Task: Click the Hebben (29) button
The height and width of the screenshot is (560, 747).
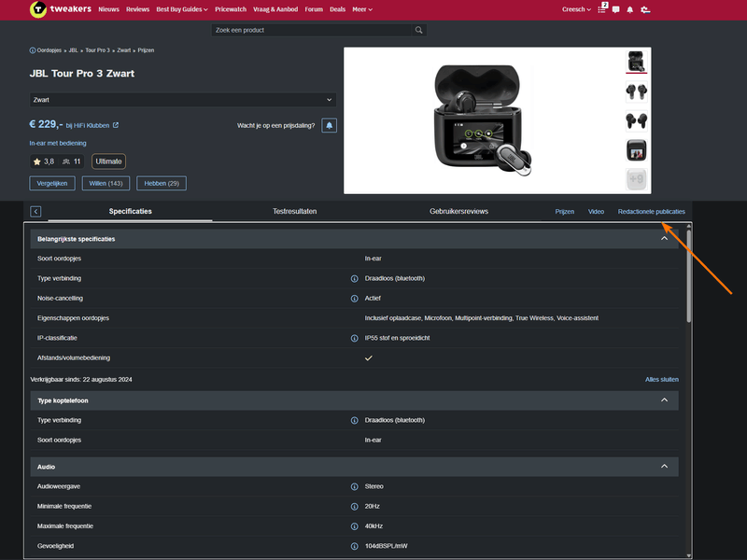Action: coord(162,183)
